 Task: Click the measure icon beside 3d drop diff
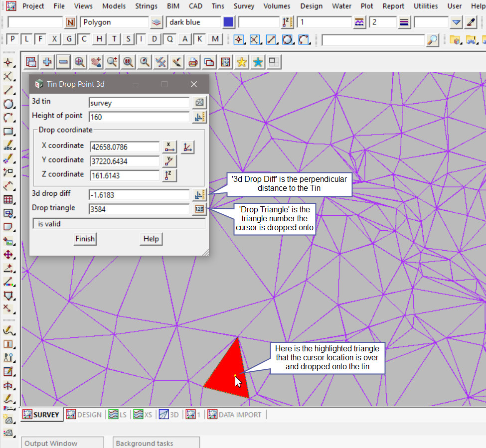point(199,195)
